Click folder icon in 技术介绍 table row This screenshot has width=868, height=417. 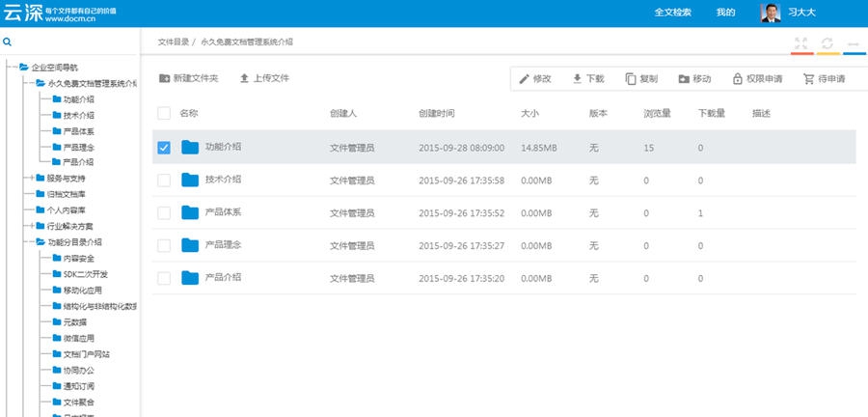tap(190, 180)
